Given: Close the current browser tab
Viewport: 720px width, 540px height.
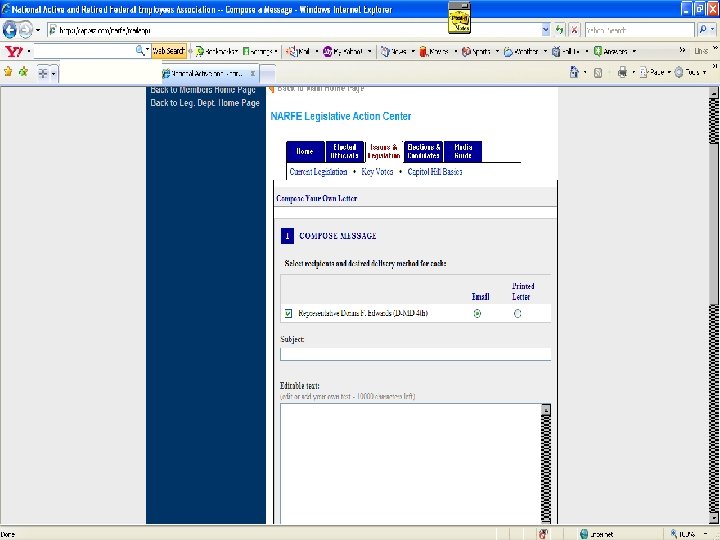Looking at the screenshot, I should [253, 73].
